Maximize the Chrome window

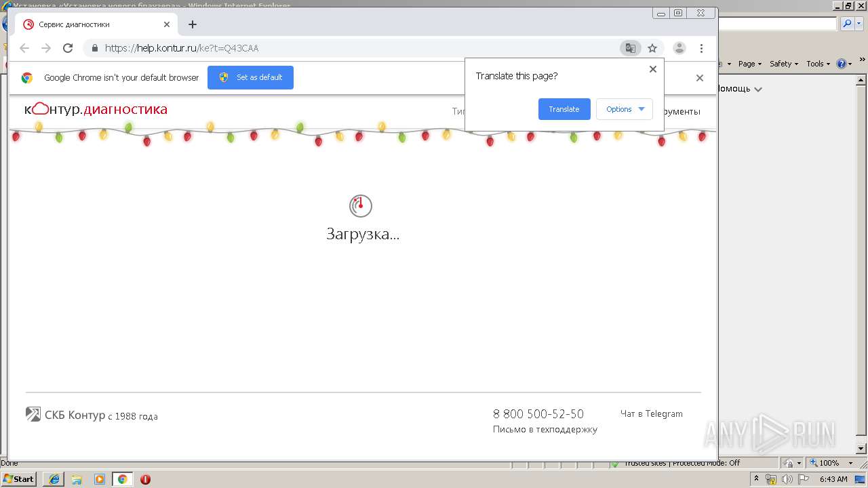678,13
